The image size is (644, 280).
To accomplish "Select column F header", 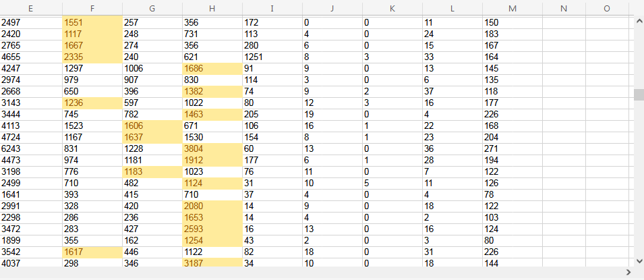I will [x=92, y=9].
